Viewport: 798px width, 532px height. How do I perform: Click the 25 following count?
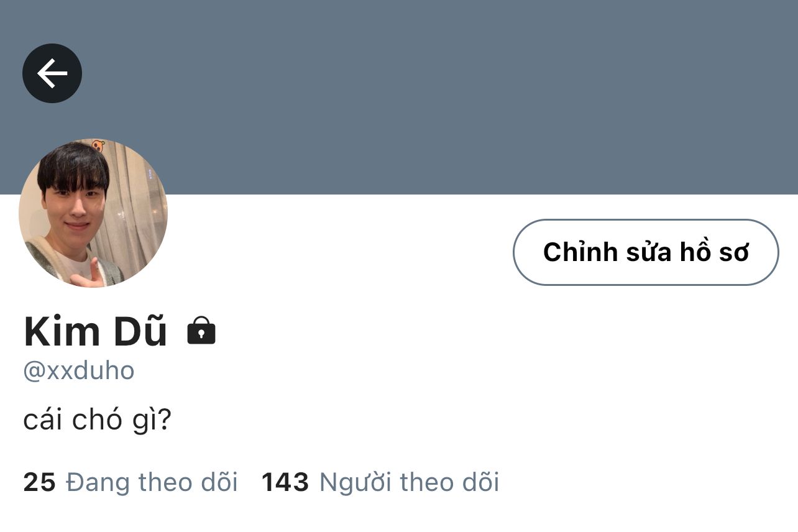tap(39, 482)
